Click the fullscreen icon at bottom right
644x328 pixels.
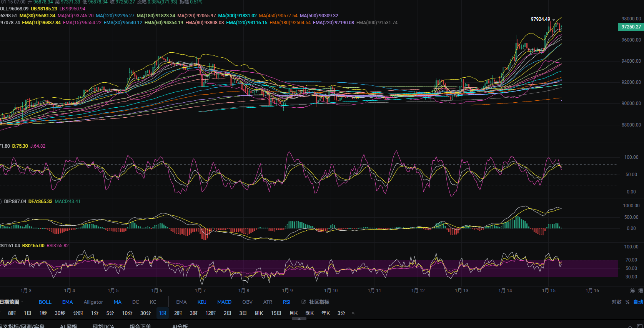coord(639,326)
